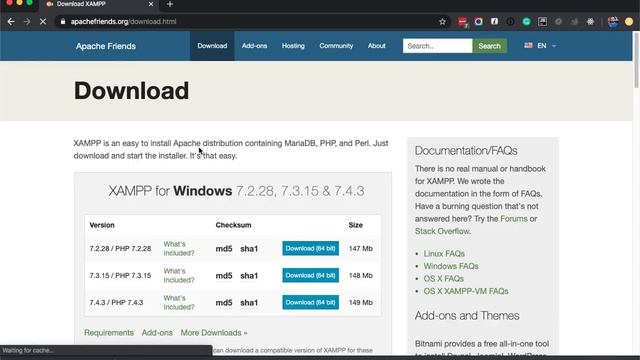This screenshot has width=640, height=360.
Task: Open Linux FAQs link
Action: point(444,253)
